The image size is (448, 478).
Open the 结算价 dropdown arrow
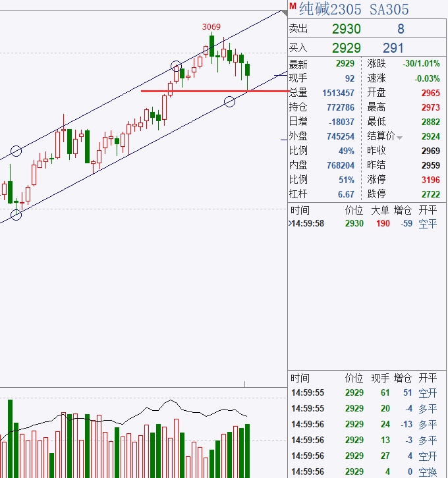(x=399, y=137)
